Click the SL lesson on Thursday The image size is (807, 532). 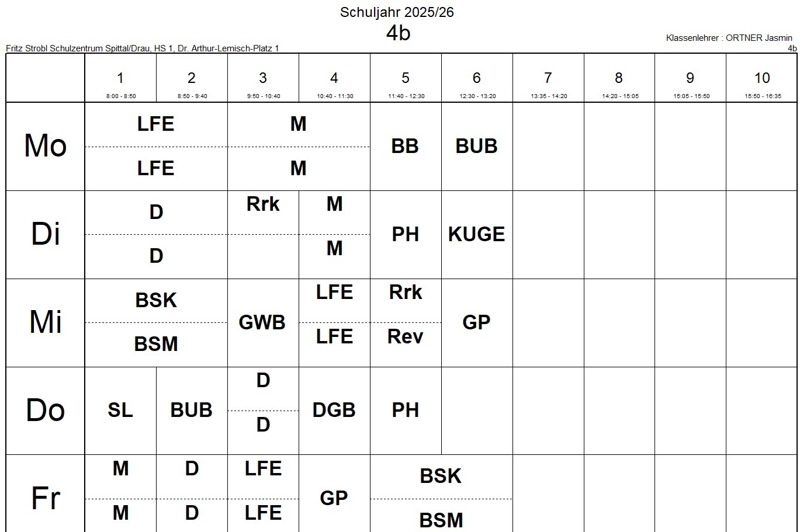[x=120, y=410]
